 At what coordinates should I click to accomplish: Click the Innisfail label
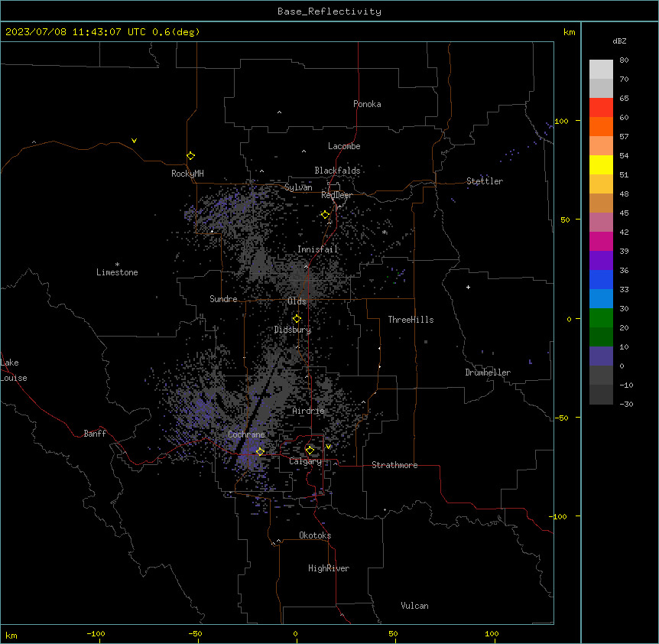[318, 249]
